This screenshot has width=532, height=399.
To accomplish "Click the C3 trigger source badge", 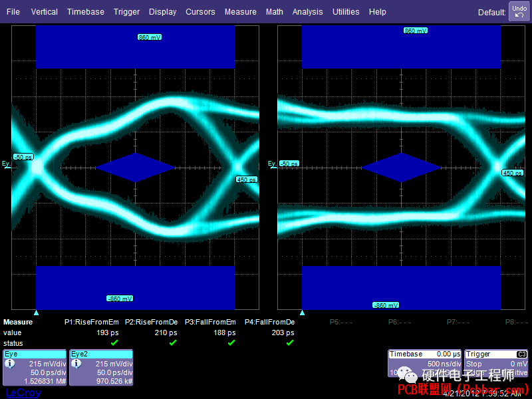I will coord(522,354).
